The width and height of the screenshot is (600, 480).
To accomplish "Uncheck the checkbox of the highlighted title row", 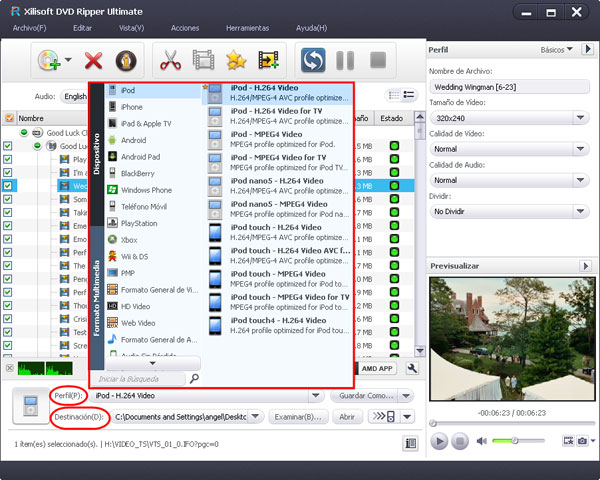I will [9, 186].
